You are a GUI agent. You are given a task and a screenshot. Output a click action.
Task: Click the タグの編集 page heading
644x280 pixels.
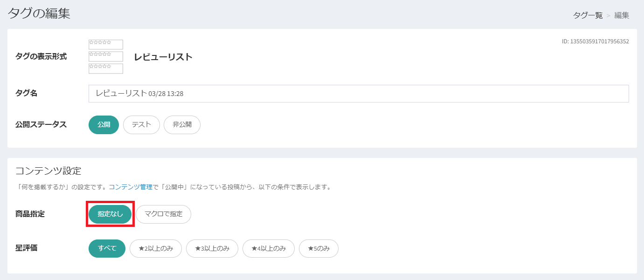[39, 14]
